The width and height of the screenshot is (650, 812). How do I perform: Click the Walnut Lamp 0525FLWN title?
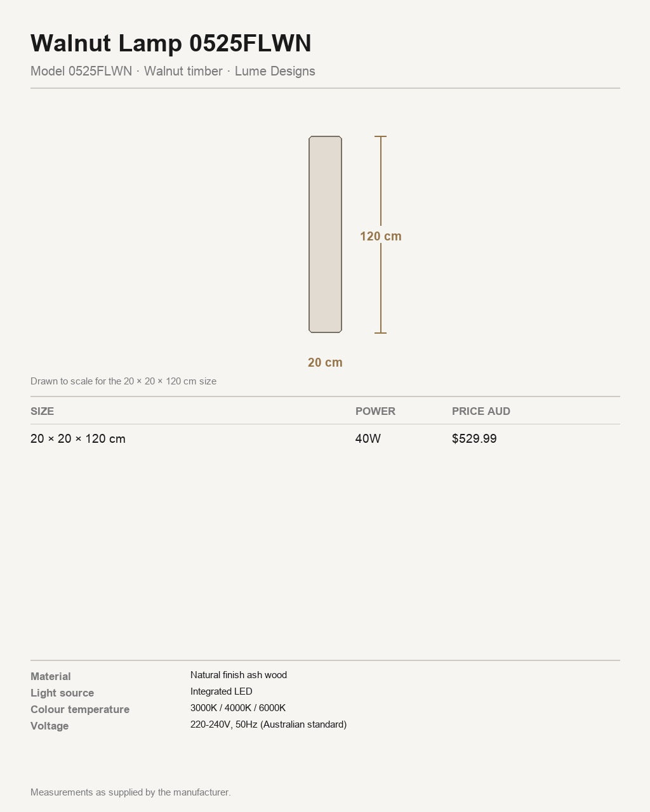coord(171,43)
